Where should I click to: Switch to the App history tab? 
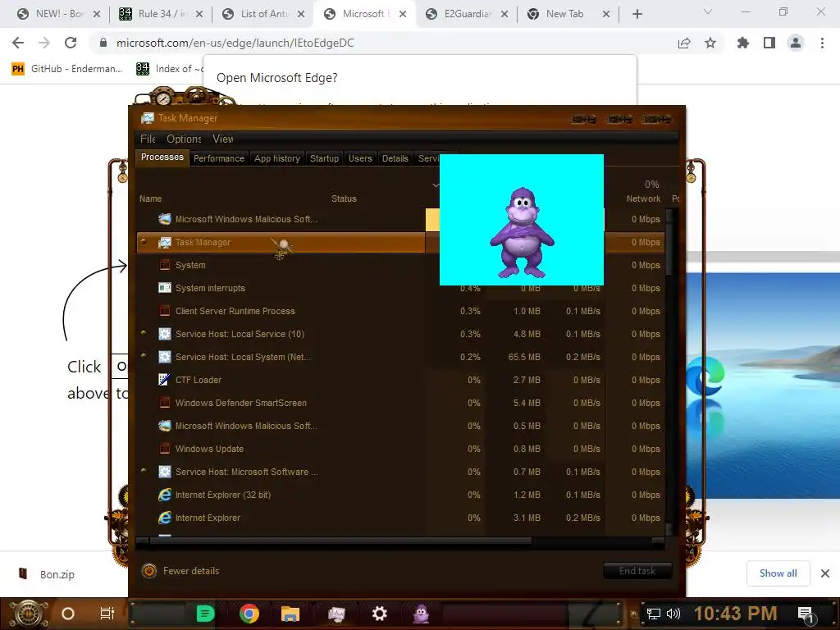tap(277, 158)
